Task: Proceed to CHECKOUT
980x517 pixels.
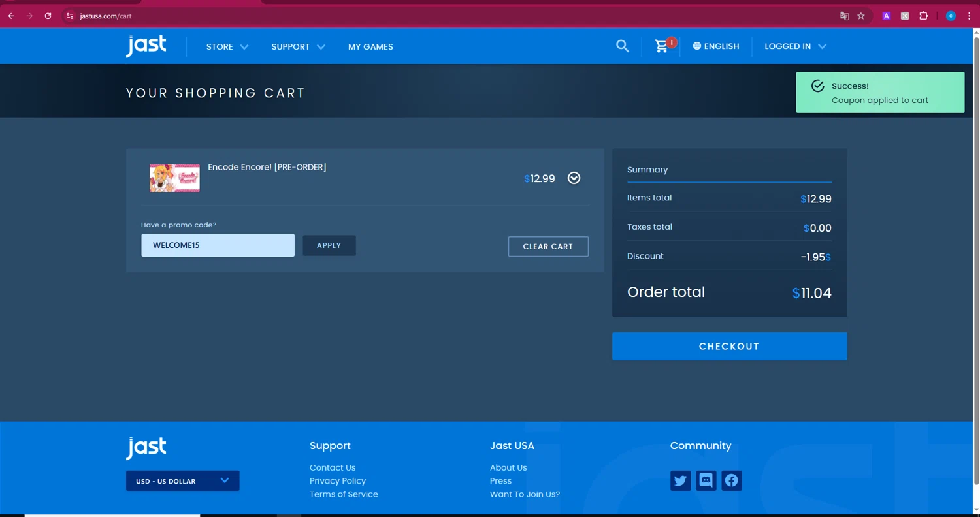Action: point(729,347)
